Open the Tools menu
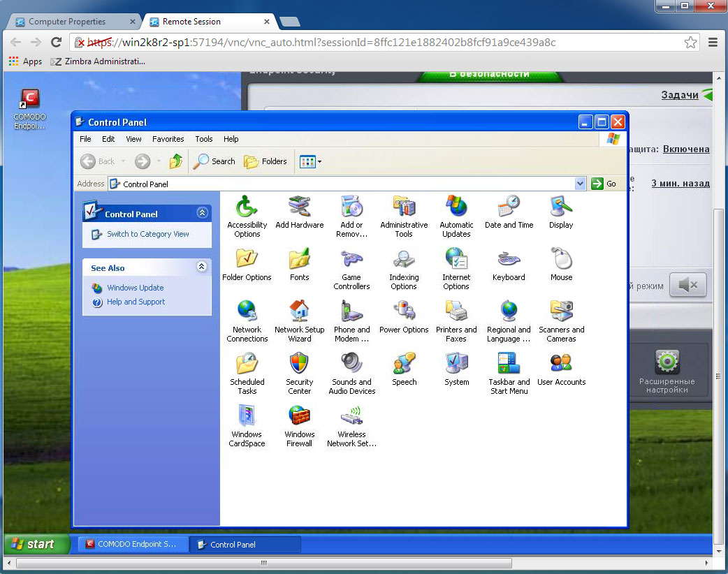This screenshot has height=574, width=728. click(204, 139)
